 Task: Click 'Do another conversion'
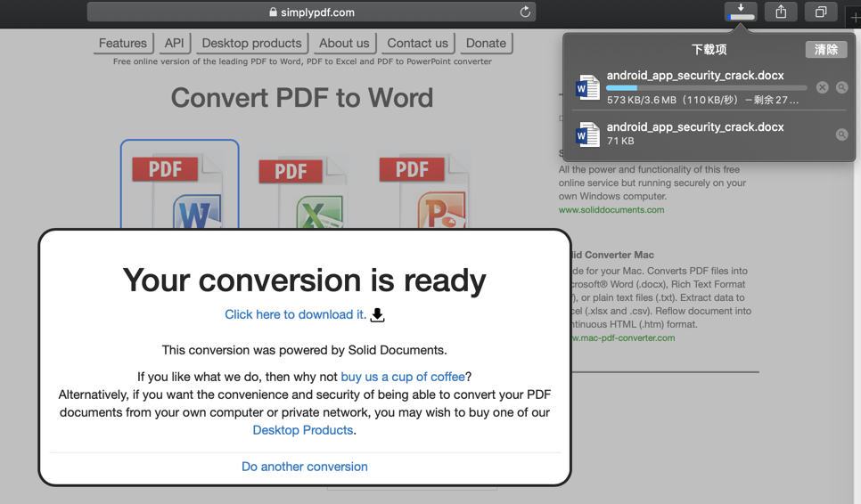click(x=305, y=467)
